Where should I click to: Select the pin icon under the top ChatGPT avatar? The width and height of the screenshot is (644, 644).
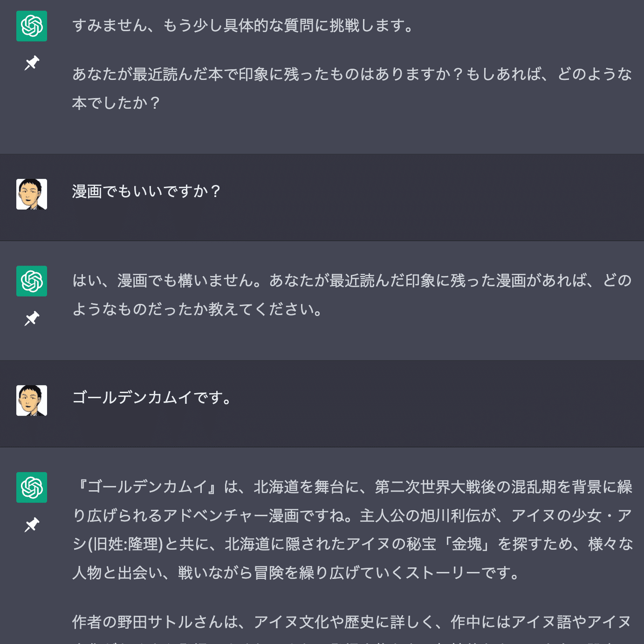[32, 63]
